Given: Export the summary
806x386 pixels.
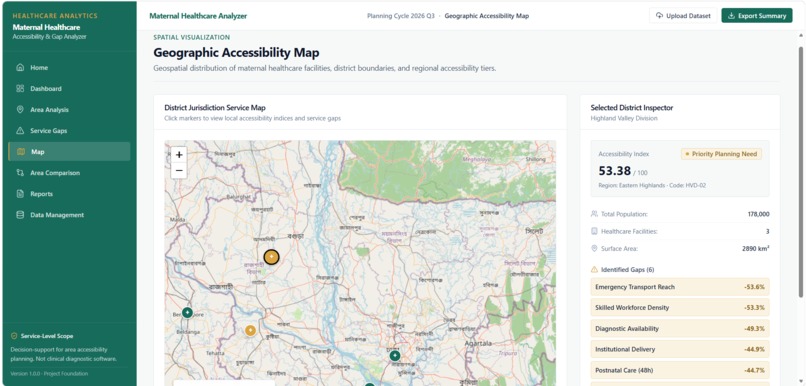Looking at the screenshot, I should point(757,15).
